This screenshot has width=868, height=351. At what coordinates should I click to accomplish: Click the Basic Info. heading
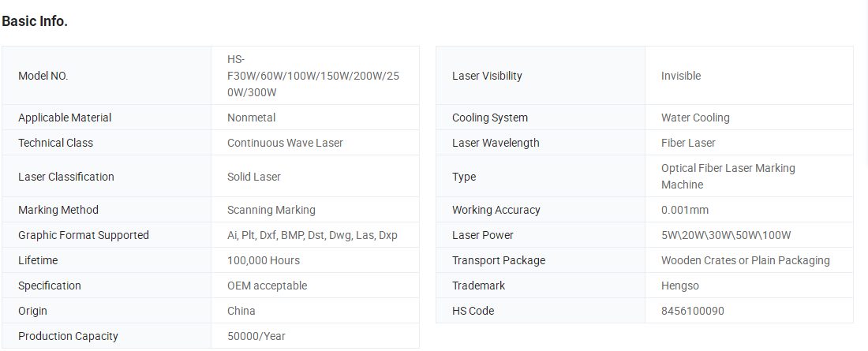pyautogui.click(x=35, y=21)
